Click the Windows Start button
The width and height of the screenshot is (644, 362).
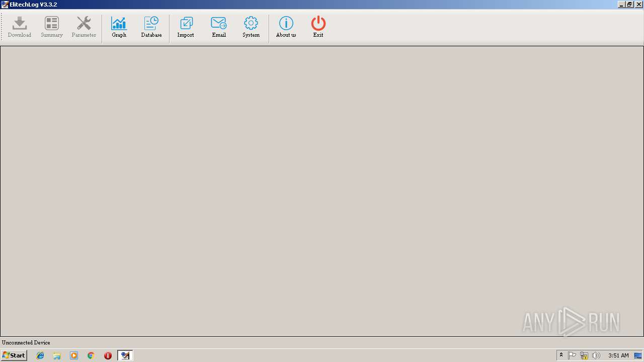click(14, 355)
